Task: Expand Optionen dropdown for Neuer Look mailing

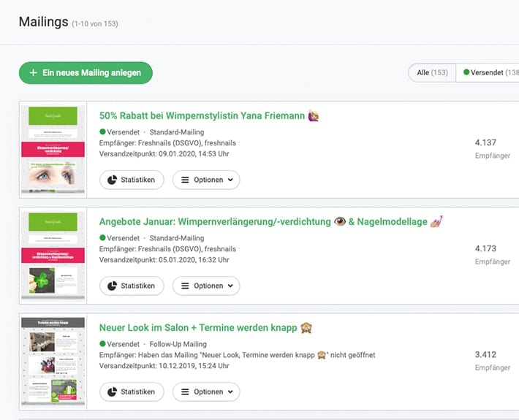Action: click(x=206, y=392)
